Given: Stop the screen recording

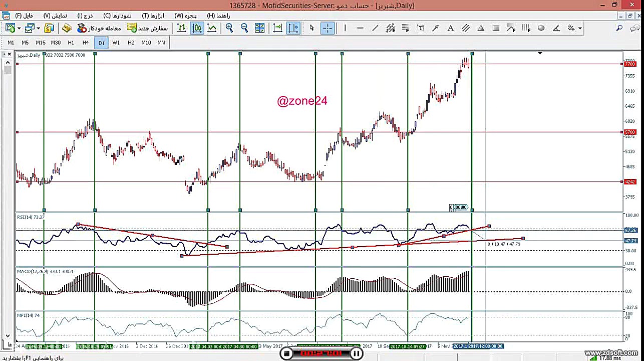Looking at the screenshot, I should (x=286, y=353).
